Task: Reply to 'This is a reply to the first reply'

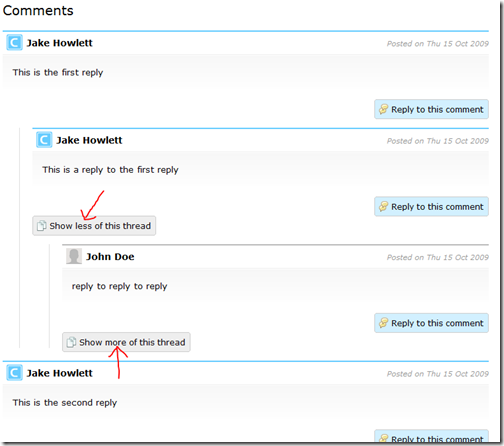Action: click(x=431, y=206)
